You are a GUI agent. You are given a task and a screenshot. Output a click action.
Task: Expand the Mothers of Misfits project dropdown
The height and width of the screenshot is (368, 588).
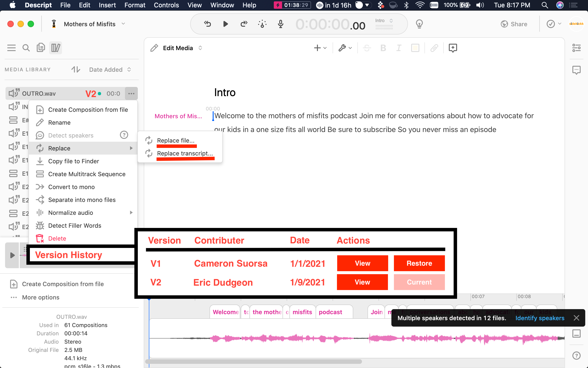pyautogui.click(x=123, y=24)
